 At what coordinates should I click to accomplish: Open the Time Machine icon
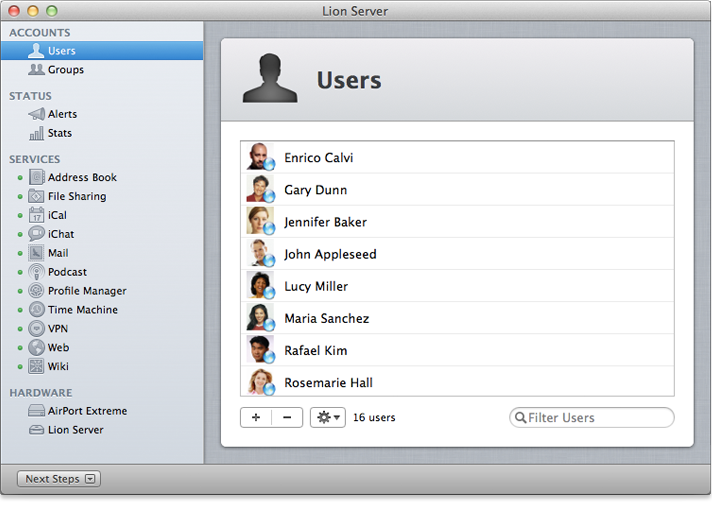(x=37, y=310)
